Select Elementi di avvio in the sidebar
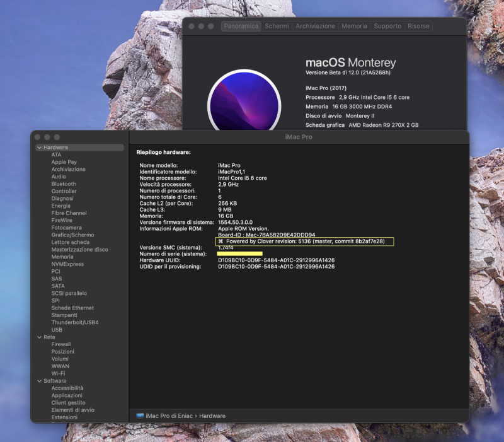Image resolution: width=504 pixels, height=442 pixels. [x=73, y=410]
